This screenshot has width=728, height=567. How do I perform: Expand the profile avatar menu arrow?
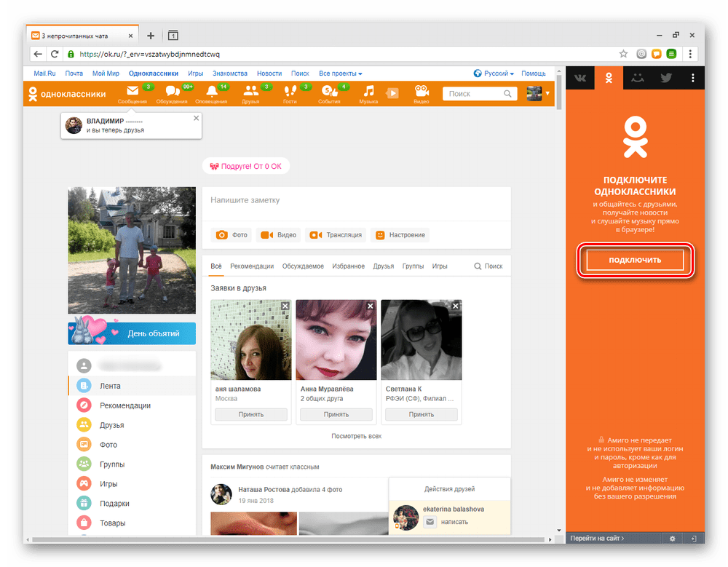pos(547,93)
